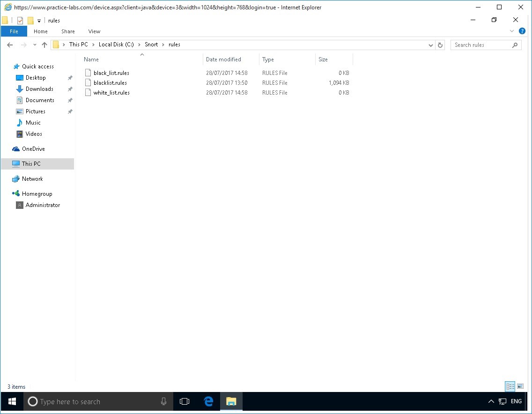Viewport: 532px width, 414px height.
Task: Open the File menu
Action: (x=14, y=31)
